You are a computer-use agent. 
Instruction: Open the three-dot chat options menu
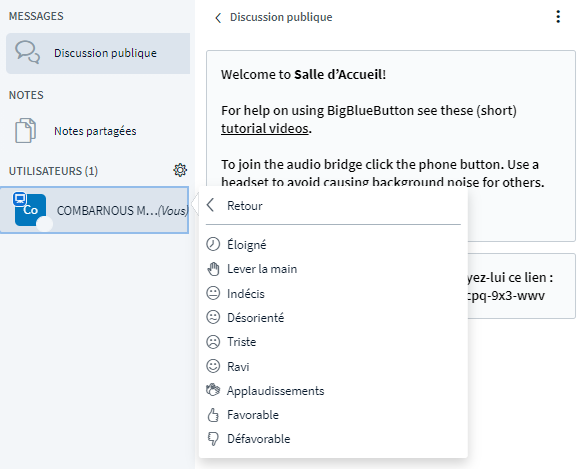(558, 17)
